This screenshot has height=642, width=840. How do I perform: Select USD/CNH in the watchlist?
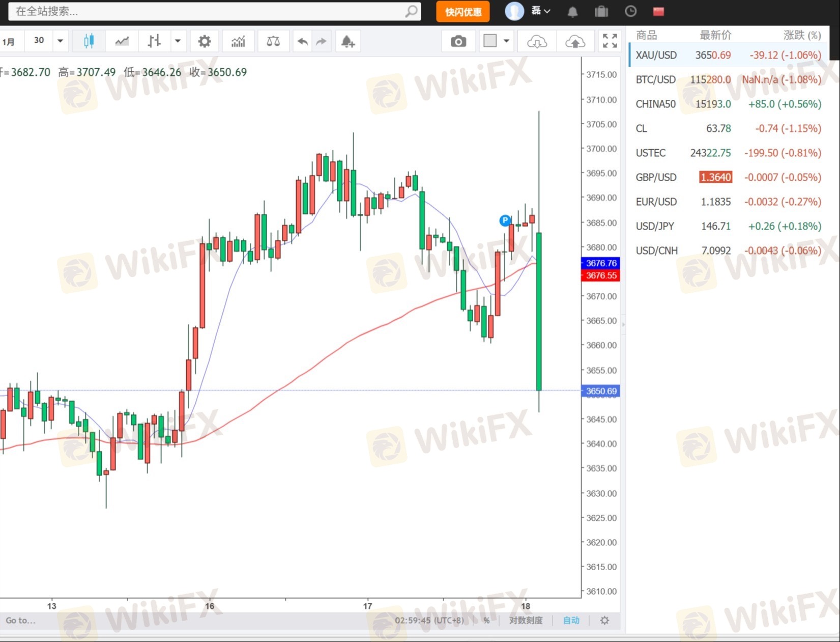point(729,250)
